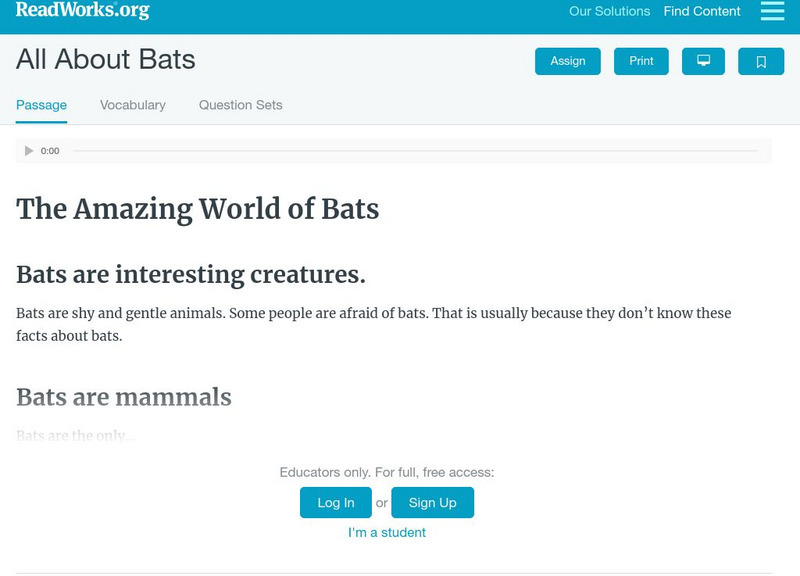The image size is (800, 576).
Task: Follow the "I'm a student" link
Action: pyautogui.click(x=387, y=532)
